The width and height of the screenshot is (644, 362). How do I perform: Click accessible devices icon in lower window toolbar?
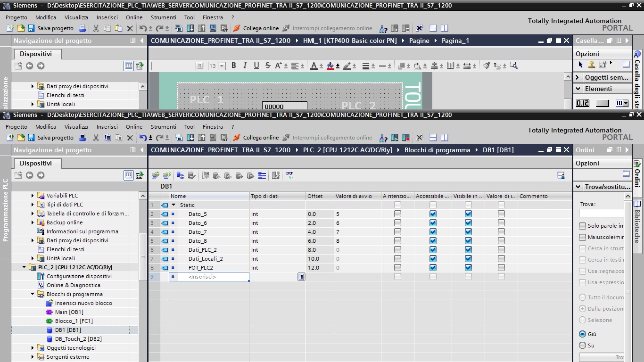(x=383, y=138)
